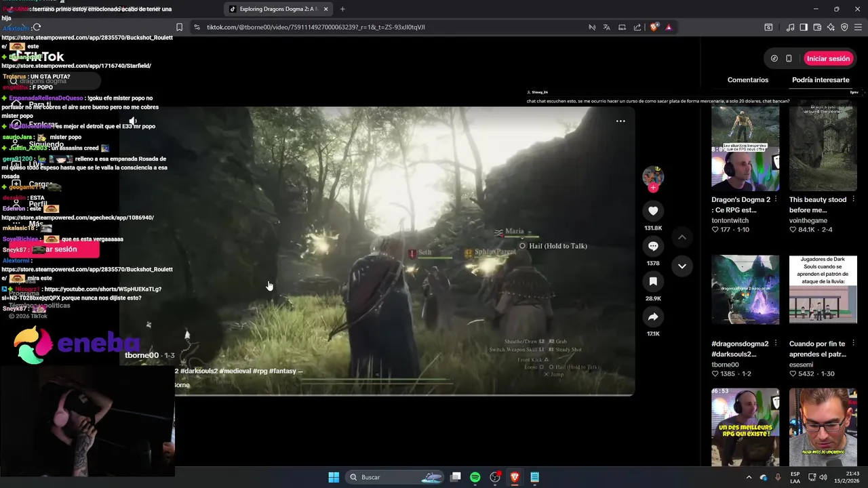Share the video using the arrow icon

tap(653, 317)
